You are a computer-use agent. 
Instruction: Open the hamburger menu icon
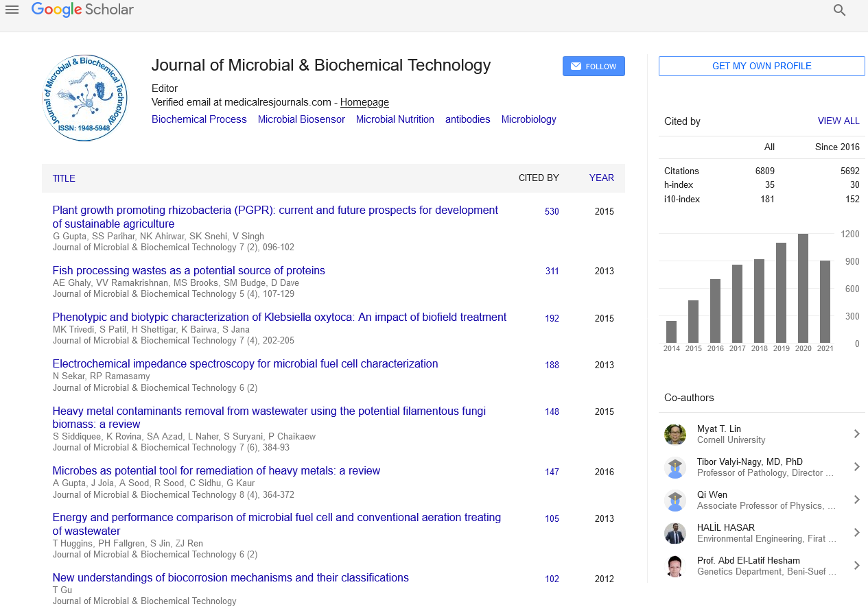12,10
